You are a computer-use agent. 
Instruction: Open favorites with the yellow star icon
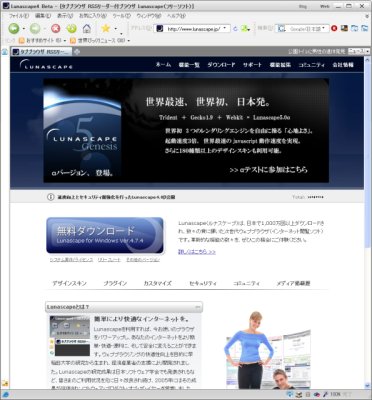[x=106, y=28]
